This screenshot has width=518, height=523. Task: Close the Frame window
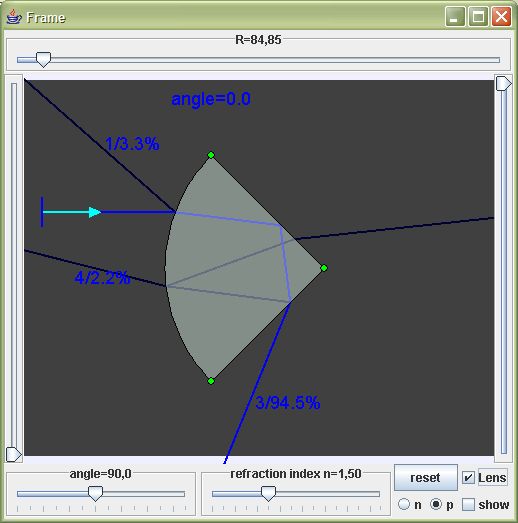coord(501,17)
